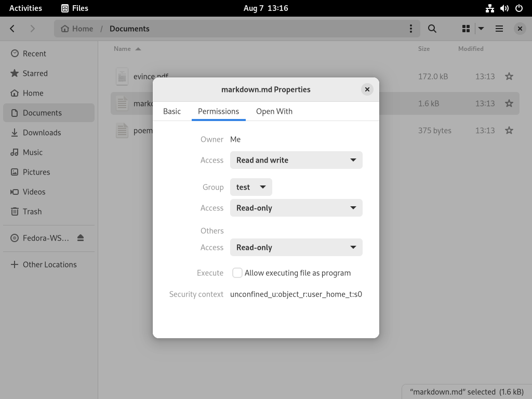Open the Files app menu in top bar
532x399 pixels.
pos(75,8)
